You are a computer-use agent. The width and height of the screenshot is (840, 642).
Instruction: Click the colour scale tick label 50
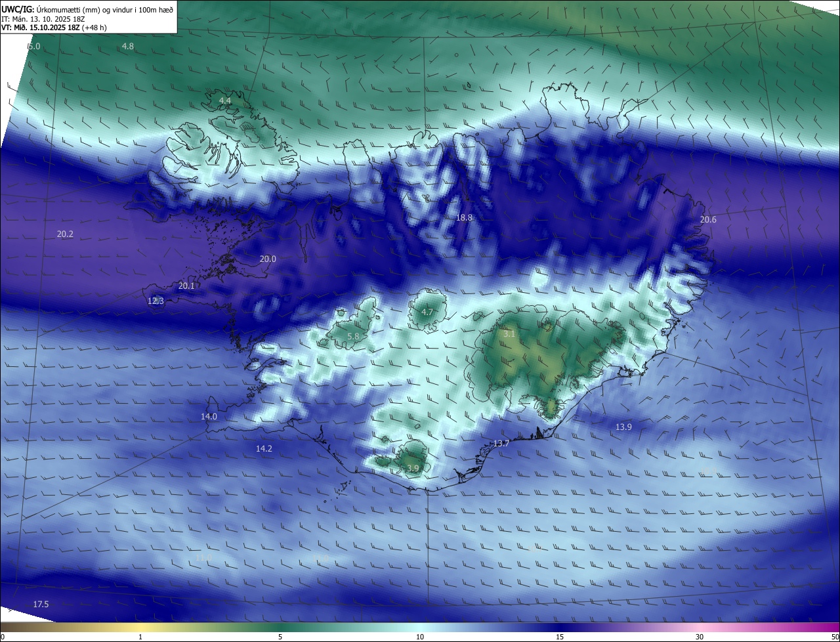coord(835,637)
